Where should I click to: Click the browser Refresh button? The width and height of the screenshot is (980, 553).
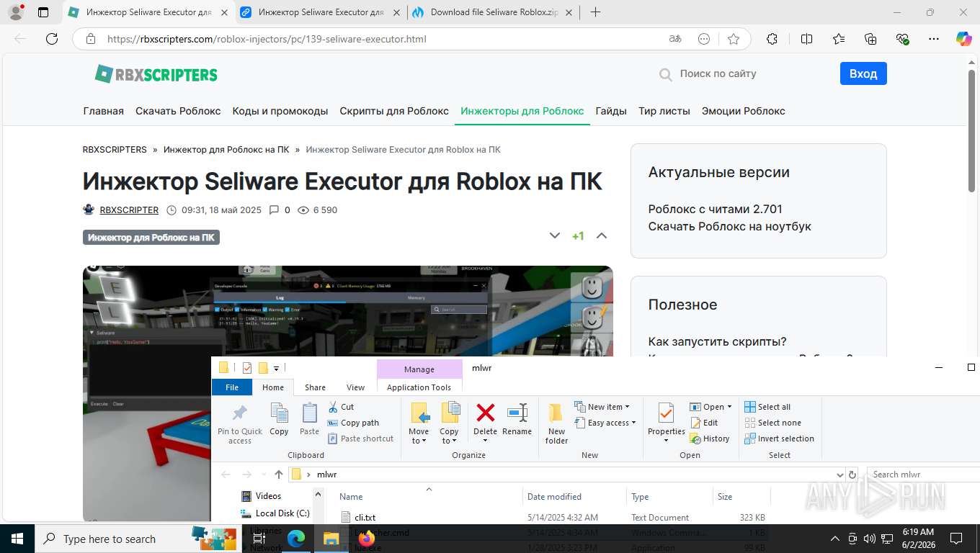52,39
